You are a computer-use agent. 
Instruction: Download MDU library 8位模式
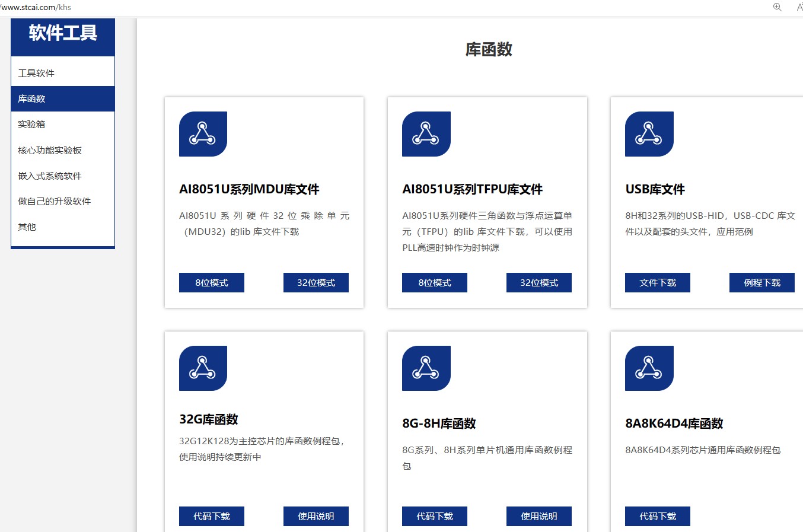coord(212,282)
